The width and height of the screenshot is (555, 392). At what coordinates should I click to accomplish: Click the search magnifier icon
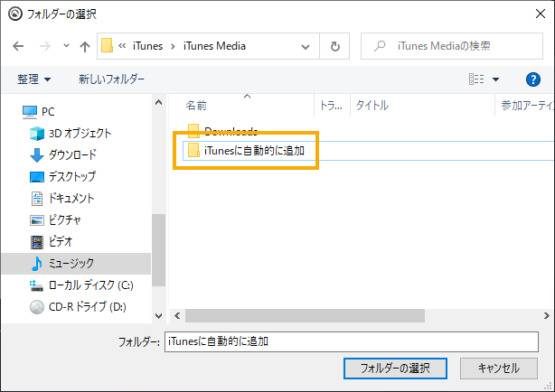coord(380,46)
